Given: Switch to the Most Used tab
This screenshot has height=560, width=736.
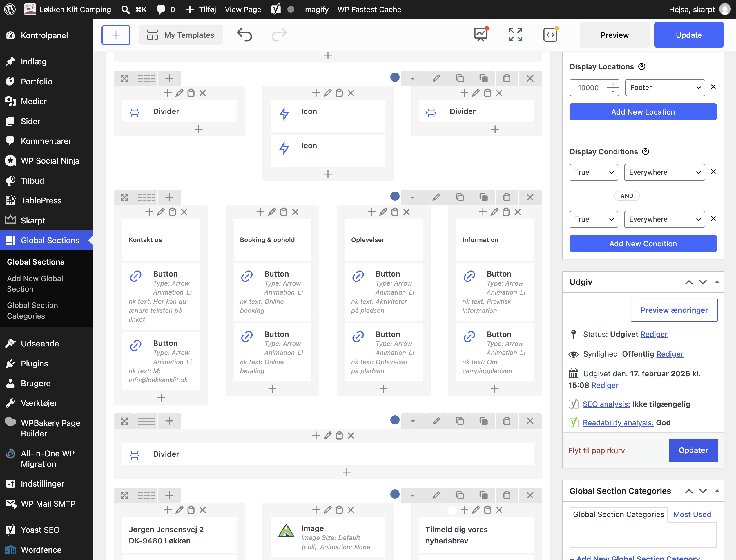Looking at the screenshot, I should 692,514.
